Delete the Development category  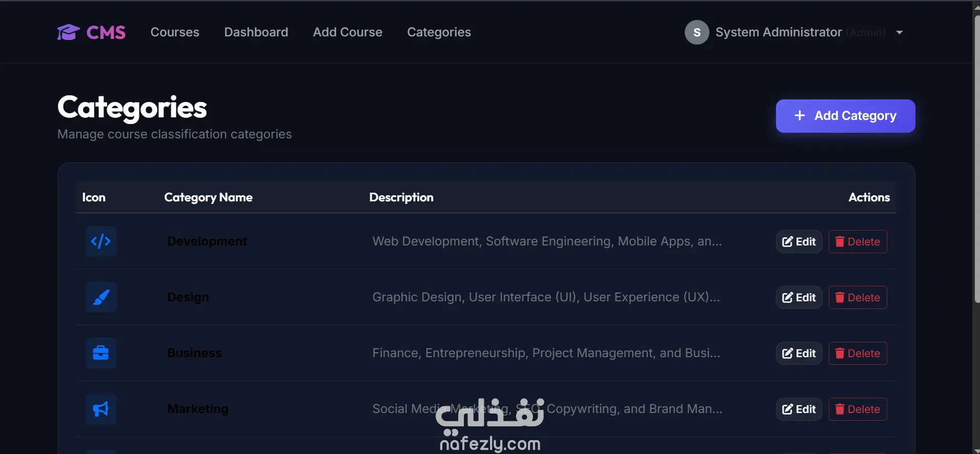[x=857, y=242]
